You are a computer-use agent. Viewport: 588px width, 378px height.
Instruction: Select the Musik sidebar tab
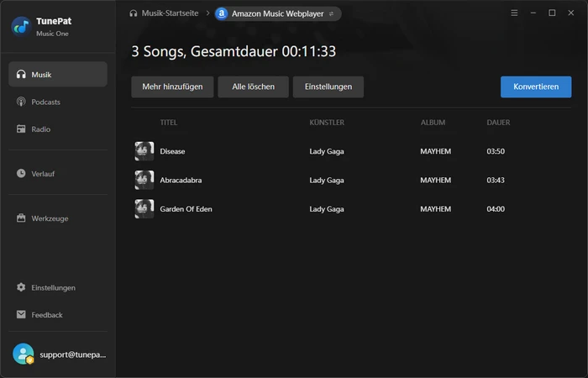pyautogui.click(x=58, y=74)
